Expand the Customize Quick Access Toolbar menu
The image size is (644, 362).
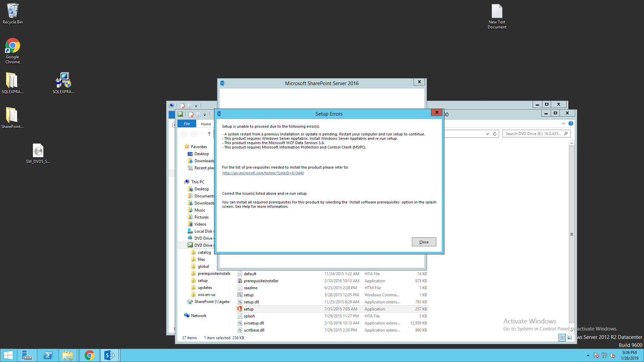(x=205, y=114)
